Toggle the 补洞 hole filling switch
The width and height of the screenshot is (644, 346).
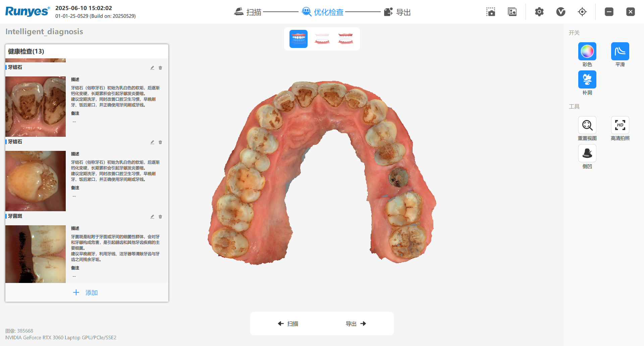coord(587,80)
